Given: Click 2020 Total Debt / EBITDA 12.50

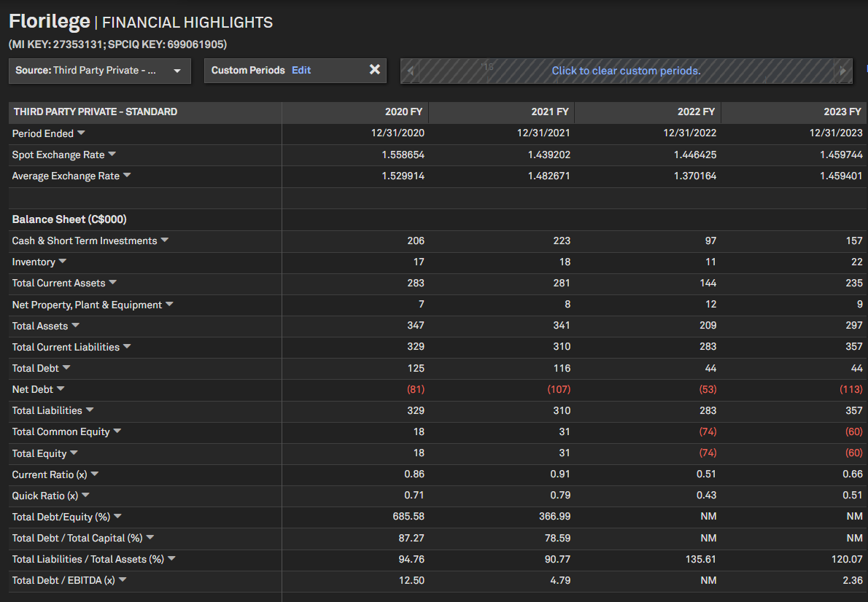Looking at the screenshot, I should coord(411,580).
